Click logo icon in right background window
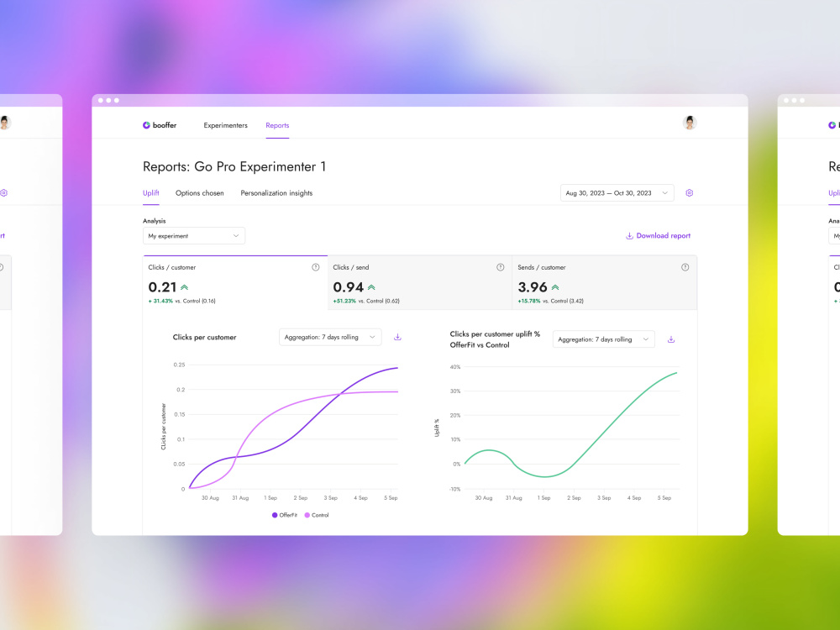840x630 pixels. coord(832,125)
